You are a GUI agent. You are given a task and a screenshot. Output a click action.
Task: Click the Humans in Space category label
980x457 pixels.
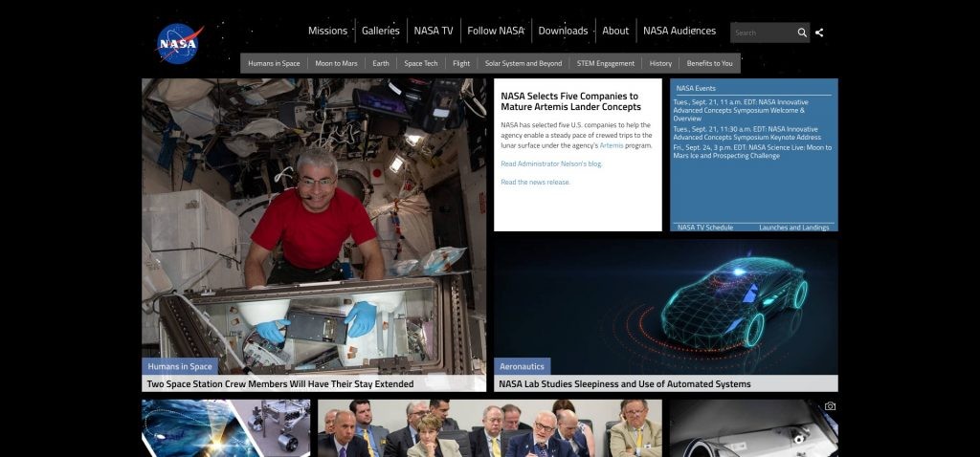[x=180, y=366]
